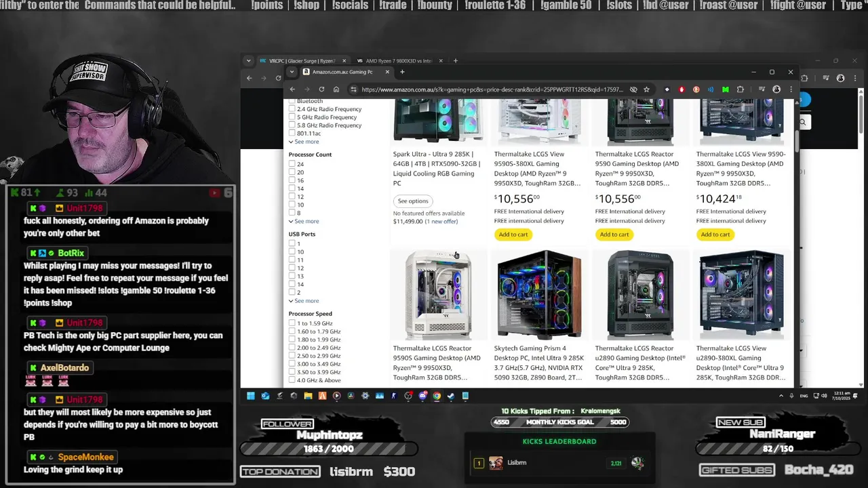Click Unit1798 username on PB Tech message
This screenshot has height=488, width=868.
tap(84, 323)
